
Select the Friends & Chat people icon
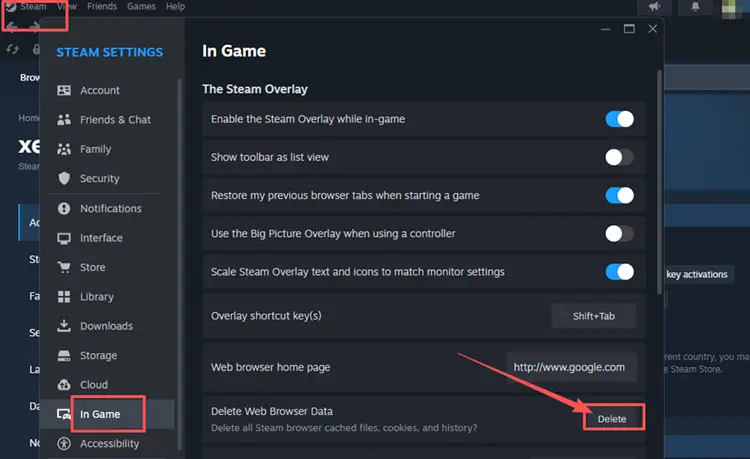point(64,120)
